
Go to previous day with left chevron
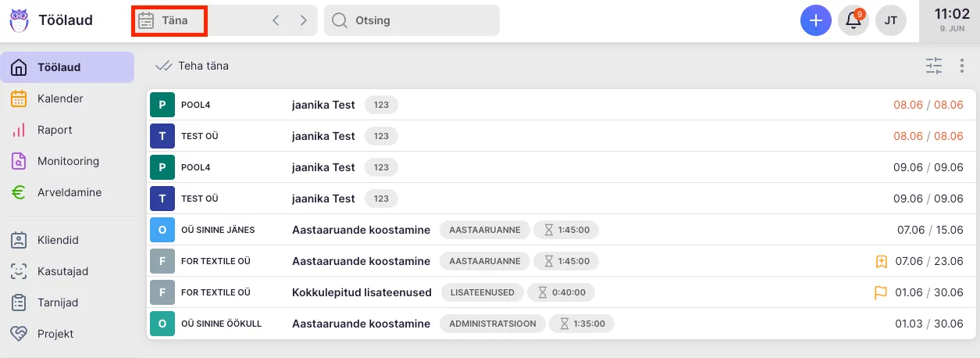276,20
